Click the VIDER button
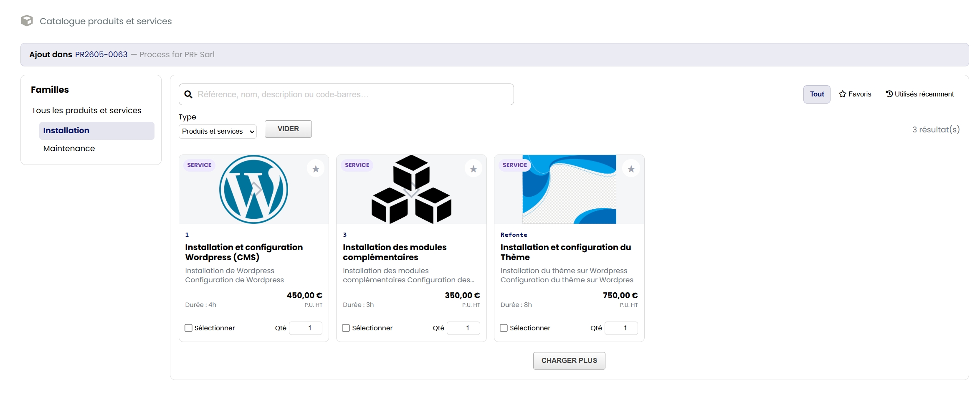Screen dimensions: 980x413 pyautogui.click(x=288, y=129)
